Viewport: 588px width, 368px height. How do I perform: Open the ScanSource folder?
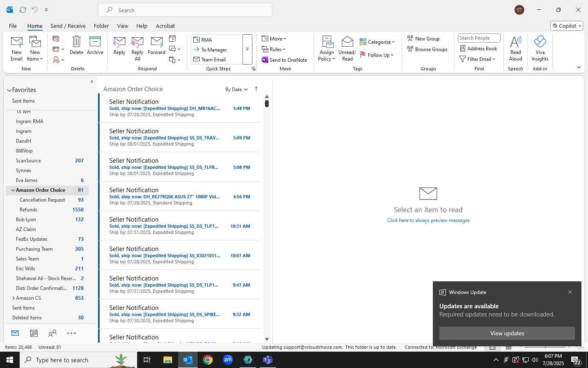pyautogui.click(x=47, y=161)
